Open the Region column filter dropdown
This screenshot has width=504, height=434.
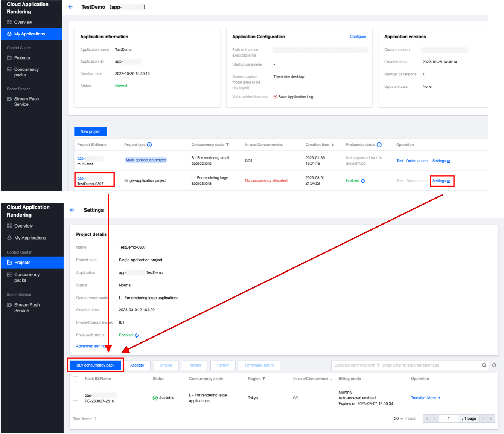click(x=264, y=379)
